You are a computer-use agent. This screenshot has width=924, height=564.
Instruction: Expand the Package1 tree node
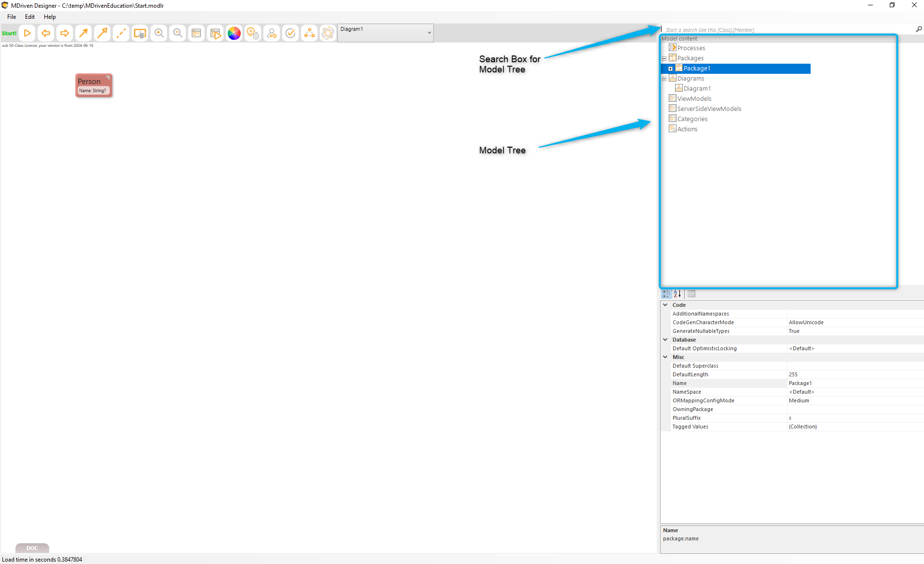[670, 69]
